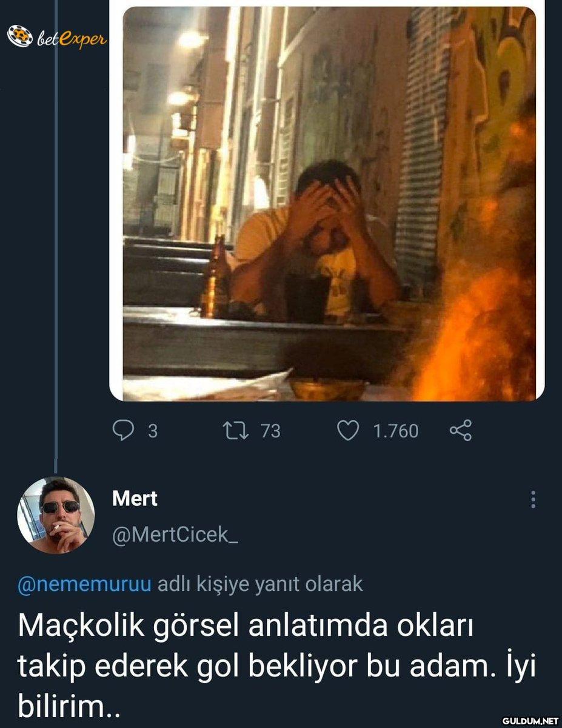Like the tweet with the heart icon
The height and width of the screenshot is (728, 562).
click(x=347, y=431)
